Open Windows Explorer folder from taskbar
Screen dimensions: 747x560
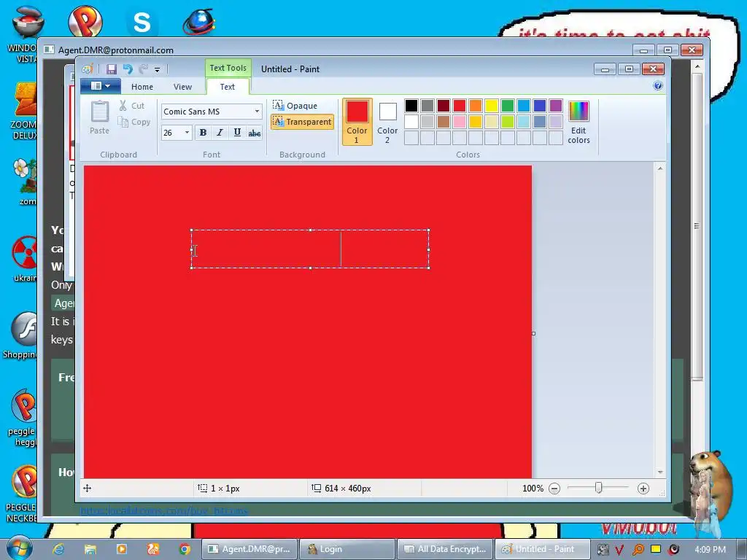click(x=90, y=549)
